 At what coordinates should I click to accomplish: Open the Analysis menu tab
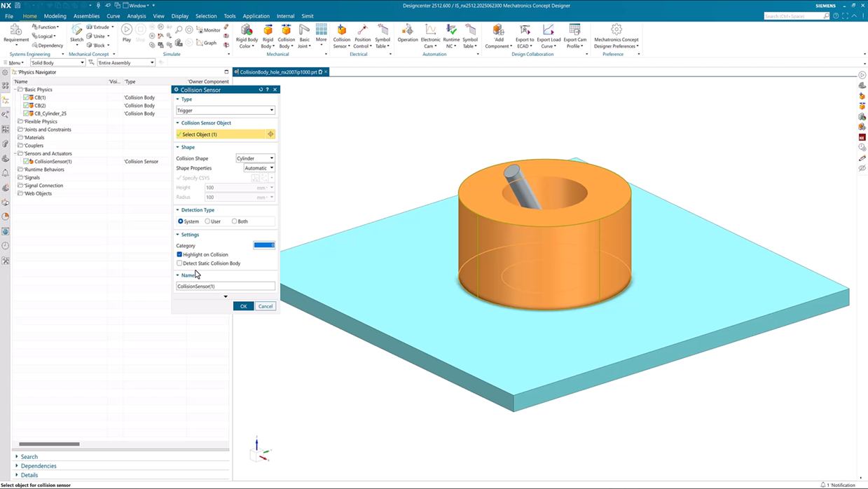click(x=136, y=15)
